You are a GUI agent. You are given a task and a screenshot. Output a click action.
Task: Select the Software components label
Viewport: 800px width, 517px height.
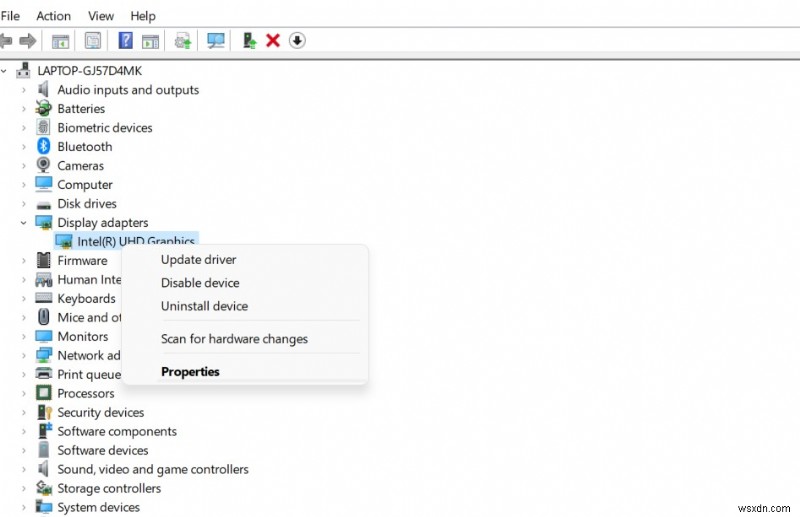point(117,431)
